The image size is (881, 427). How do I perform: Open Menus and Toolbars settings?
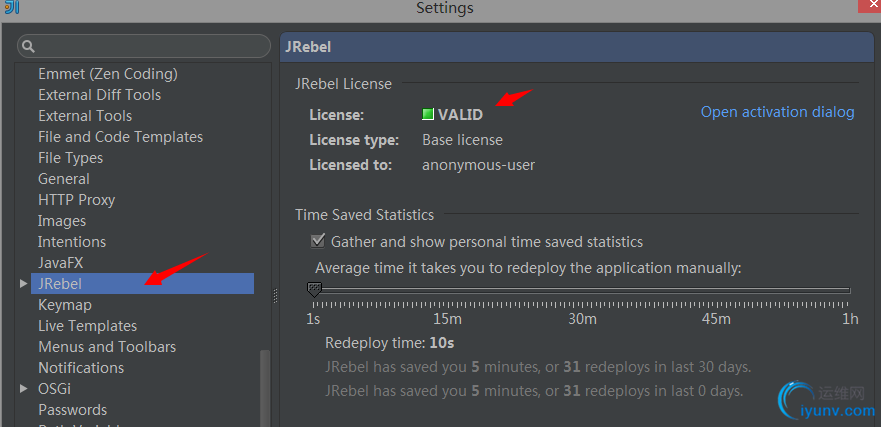pos(107,347)
